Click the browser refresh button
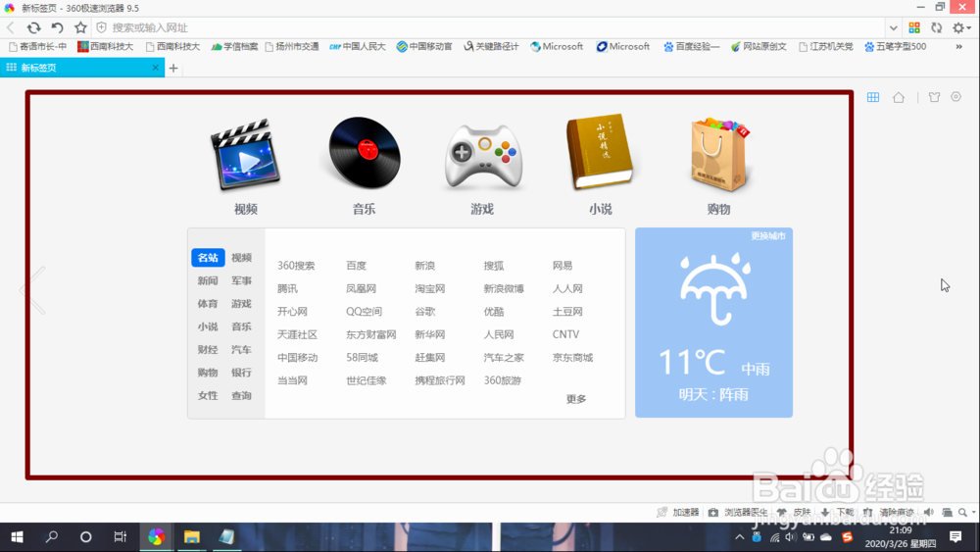Viewport: 980px width, 552px height. click(x=33, y=27)
